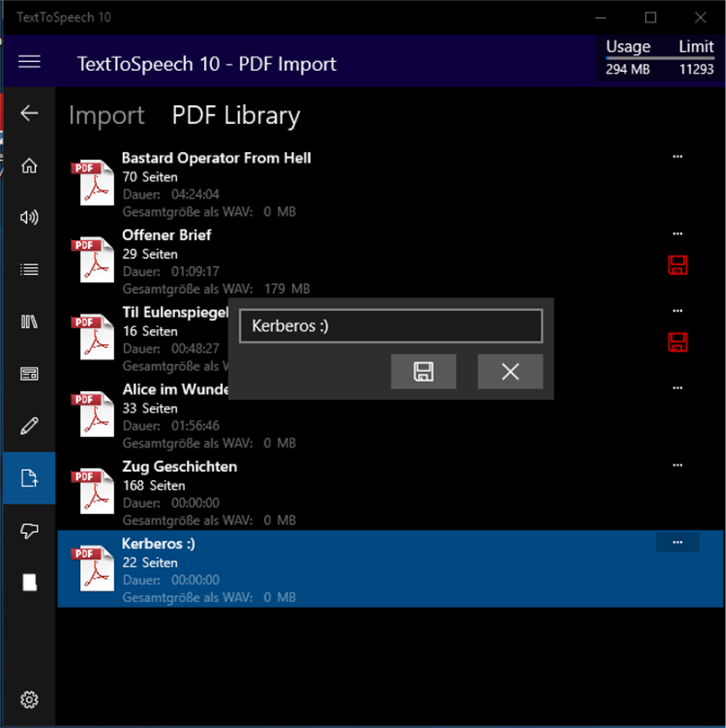Click the back arrow icon

tap(30, 113)
